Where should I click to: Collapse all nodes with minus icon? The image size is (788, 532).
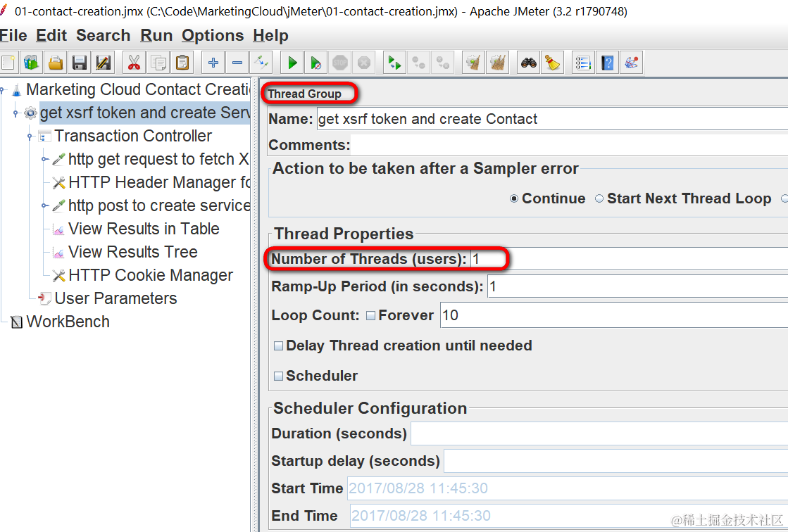(x=237, y=63)
